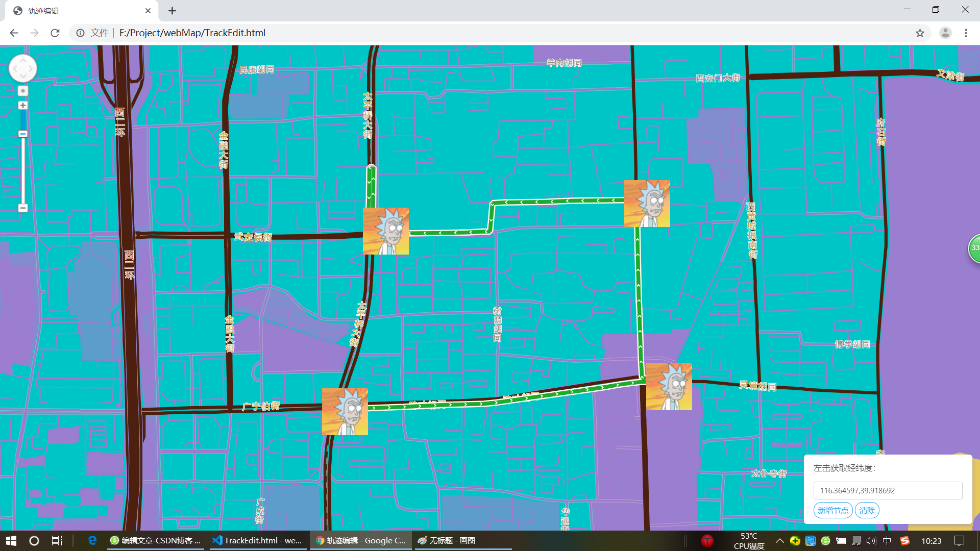
Task: Click the longitude-latitude coordinate input field
Action: tap(887, 490)
